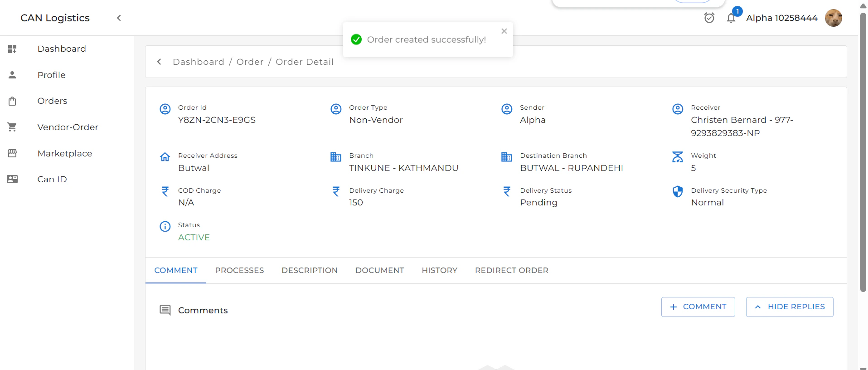Viewport: 868px width, 370px height.
Task: View the HISTORY tab
Action: click(x=440, y=270)
